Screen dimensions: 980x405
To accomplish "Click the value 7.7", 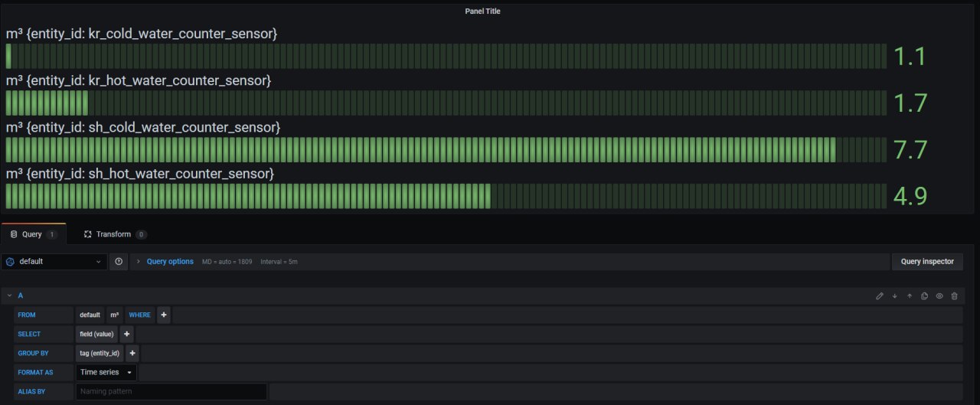I will 910,149.
